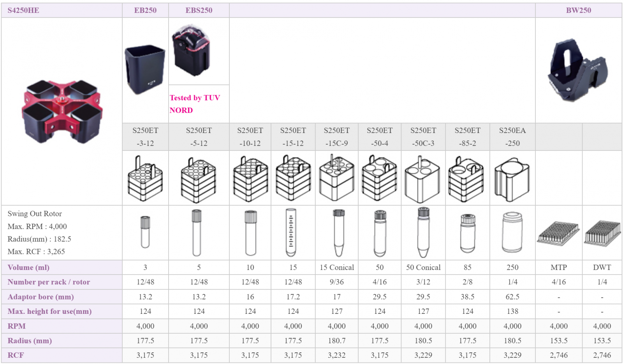
Task: Click the S4250HE swing out rotor image
Action: coord(62,112)
